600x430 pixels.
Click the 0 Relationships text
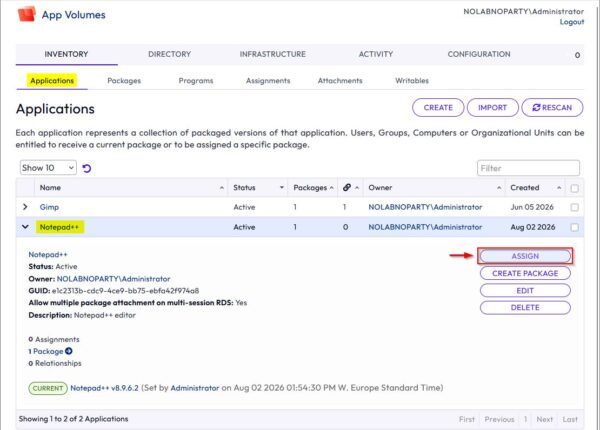(55, 363)
